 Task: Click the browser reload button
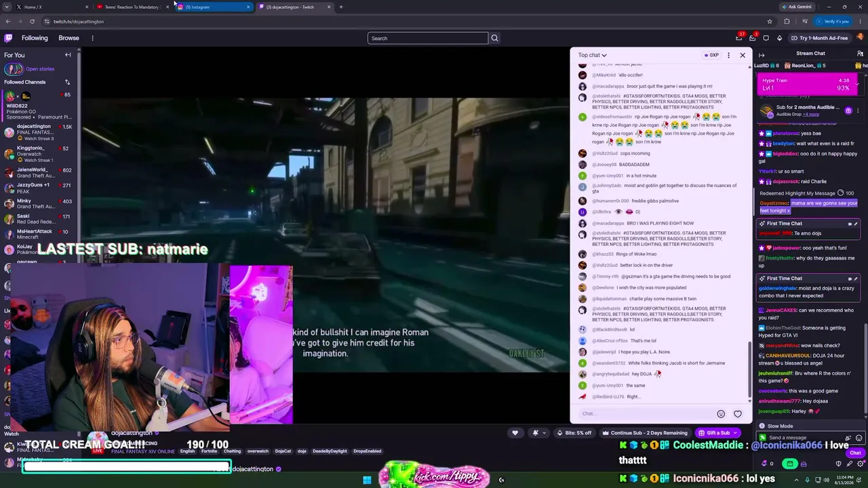[32, 21]
